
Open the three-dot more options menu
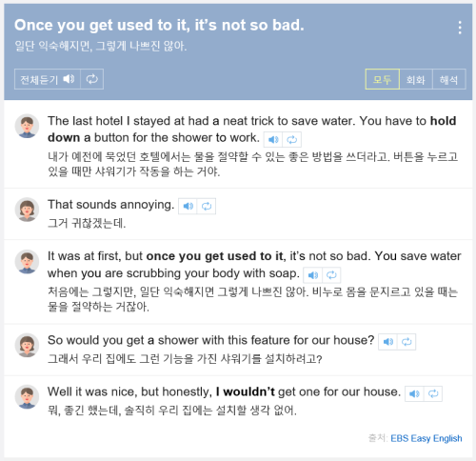tap(460, 28)
